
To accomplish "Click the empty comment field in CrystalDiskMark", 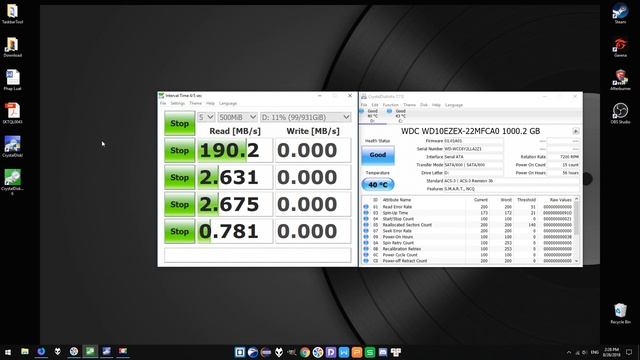I will point(258,255).
